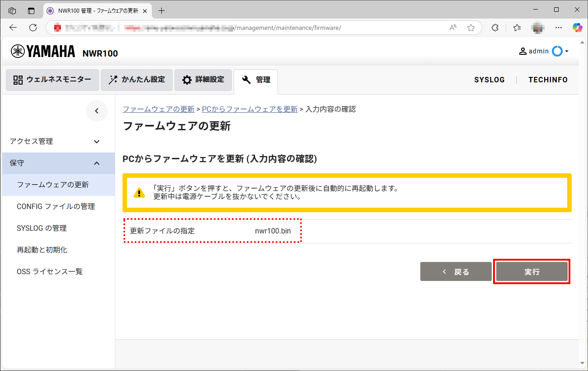Select the NWR100 管理 browser tab
This screenshot has width=588, height=371.
pos(96,10)
